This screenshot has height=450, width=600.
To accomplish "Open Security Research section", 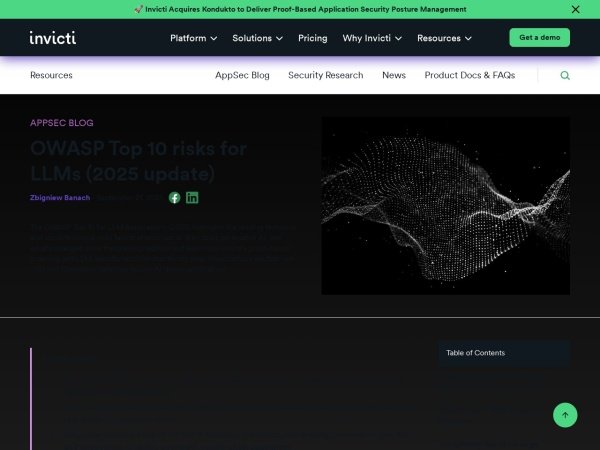I will [x=326, y=75].
